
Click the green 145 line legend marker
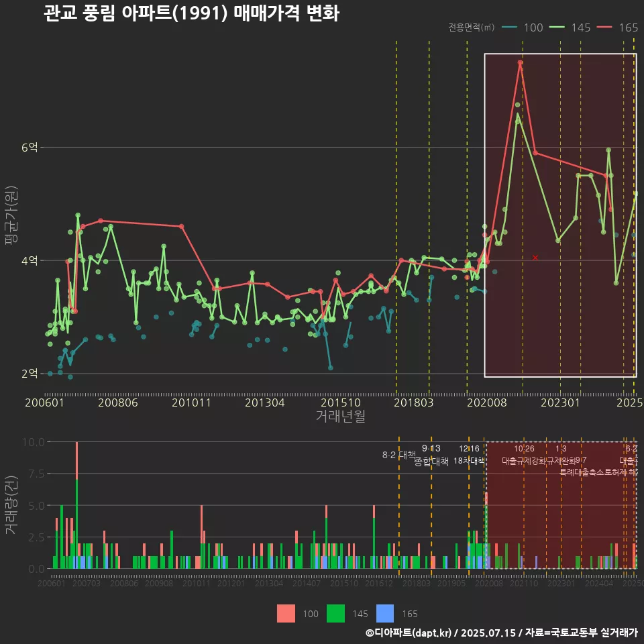click(x=557, y=28)
